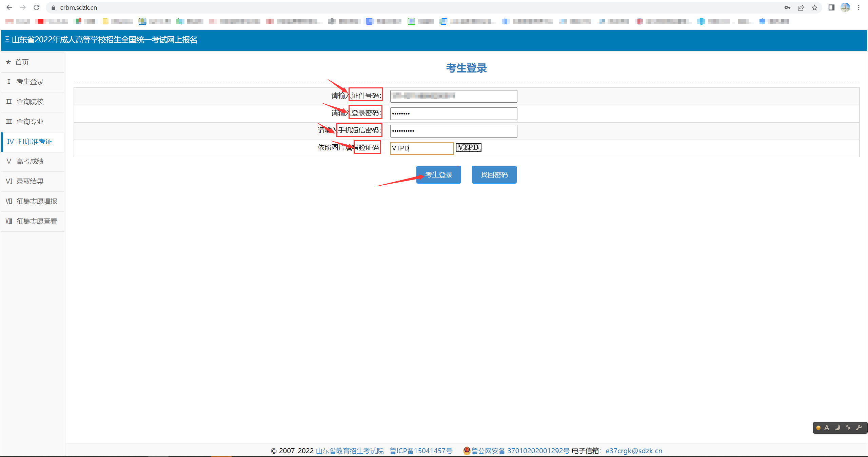The height and width of the screenshot is (457, 868).
Task: Open the Chrome profile avatar
Action: tap(845, 7)
